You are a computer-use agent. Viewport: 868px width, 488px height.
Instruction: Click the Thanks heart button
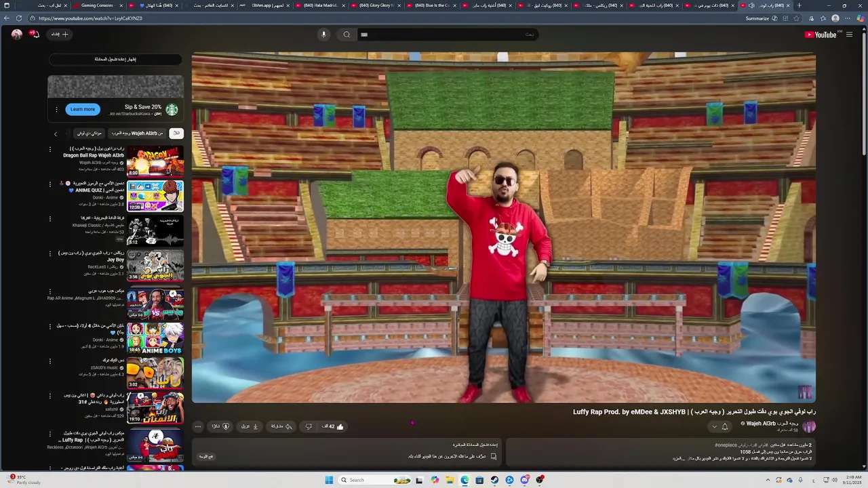coord(220,426)
